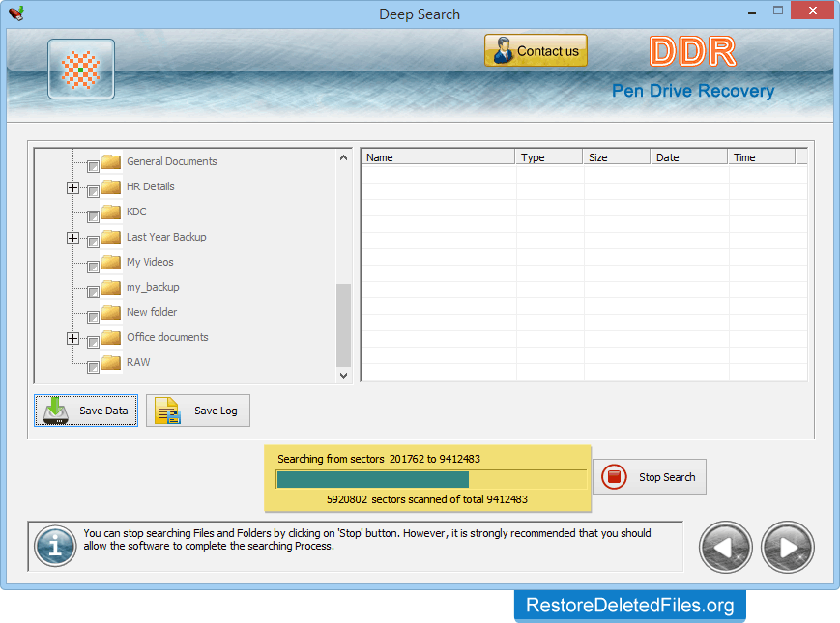Screen dimensions: 840x623
Task: Click the General Documents folder icon
Action: 111,161
